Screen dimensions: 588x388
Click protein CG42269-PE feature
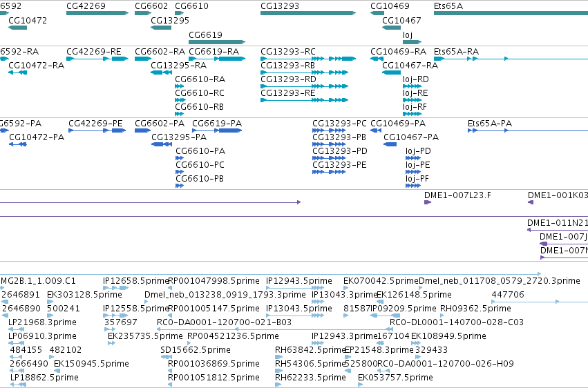[x=97, y=130]
